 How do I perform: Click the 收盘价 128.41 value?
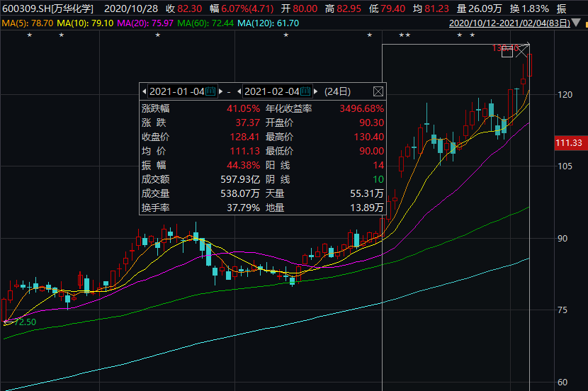click(x=244, y=137)
